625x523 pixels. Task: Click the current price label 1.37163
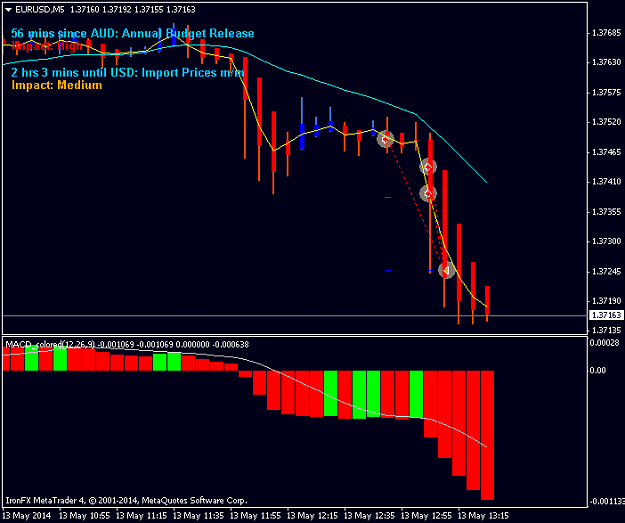click(606, 315)
